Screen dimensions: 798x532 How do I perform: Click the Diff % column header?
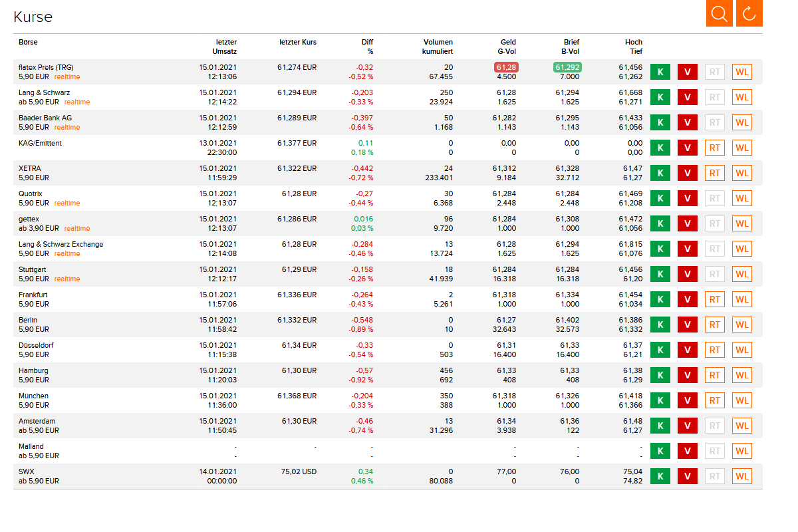click(367, 47)
